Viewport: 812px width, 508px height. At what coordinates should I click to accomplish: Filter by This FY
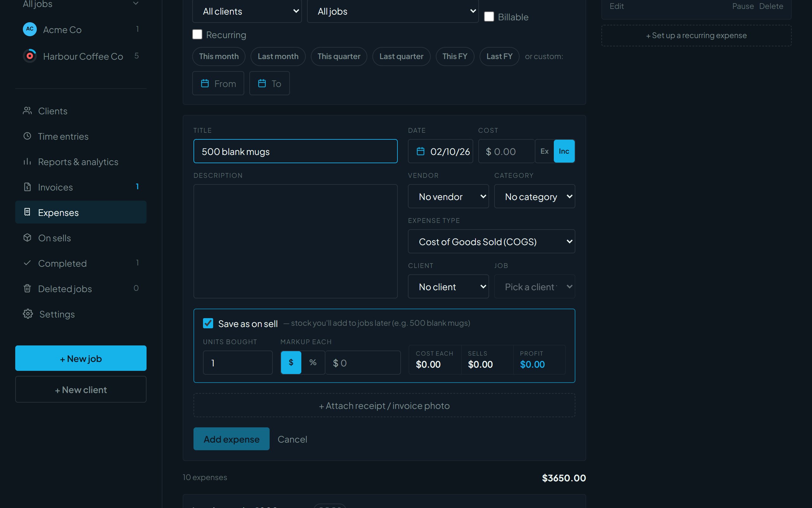[455, 56]
